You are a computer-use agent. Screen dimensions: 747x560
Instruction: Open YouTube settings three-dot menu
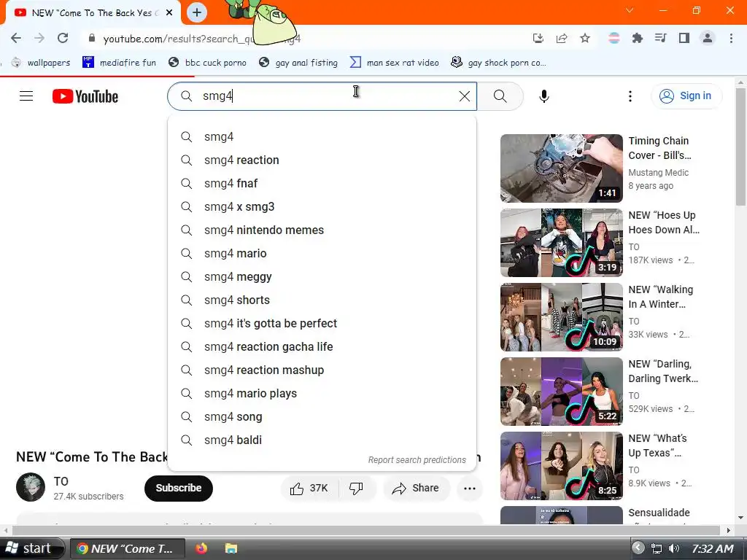[630, 96]
